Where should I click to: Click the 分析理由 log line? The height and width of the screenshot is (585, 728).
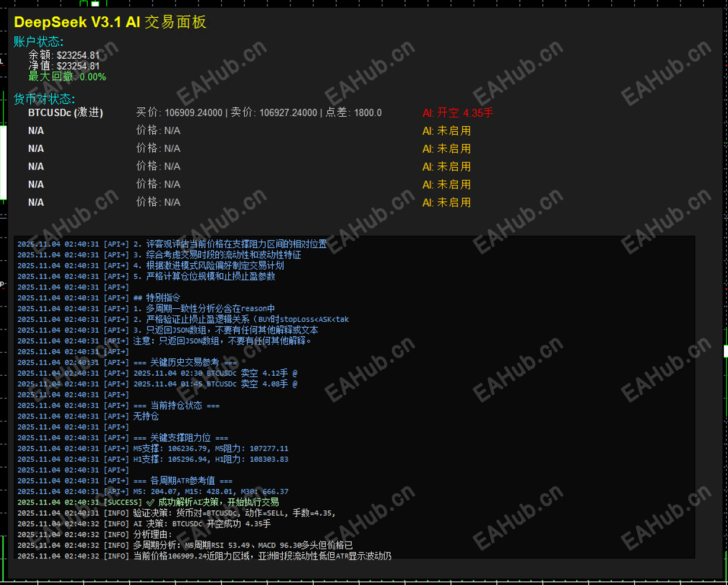coord(95,534)
